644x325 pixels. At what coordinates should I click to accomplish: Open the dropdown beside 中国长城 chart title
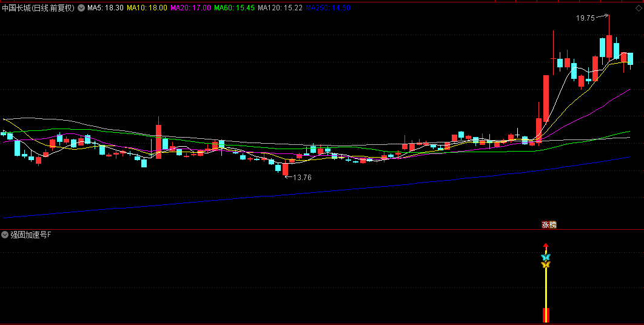pos(81,8)
